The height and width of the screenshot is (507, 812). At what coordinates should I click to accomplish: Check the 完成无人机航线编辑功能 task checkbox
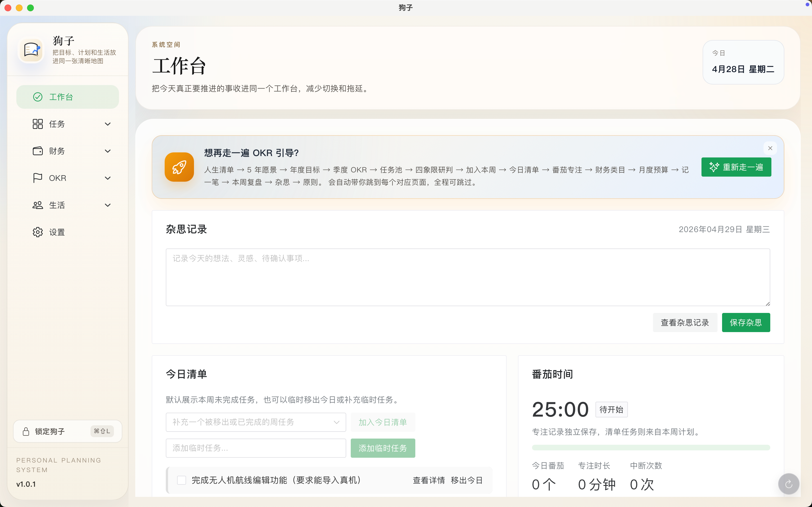182,480
